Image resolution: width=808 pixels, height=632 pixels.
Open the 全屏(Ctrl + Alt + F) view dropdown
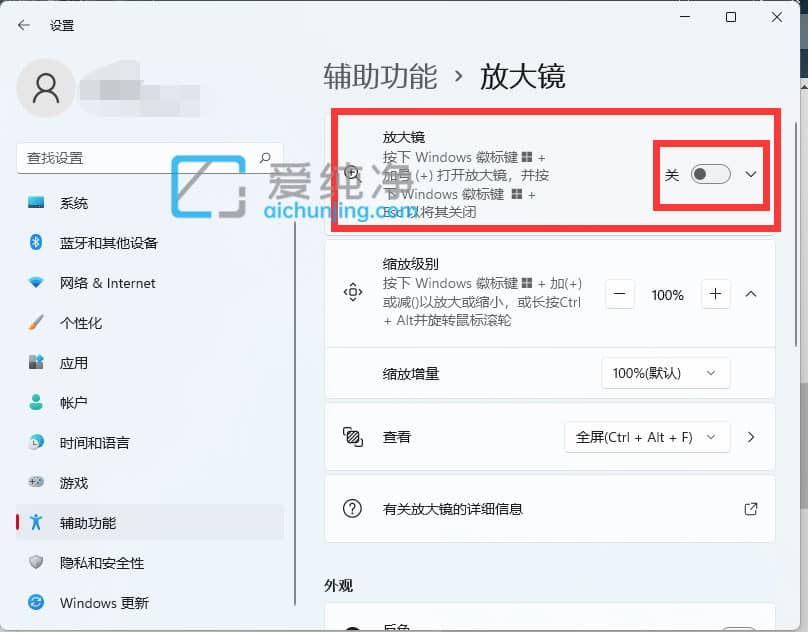(647, 437)
